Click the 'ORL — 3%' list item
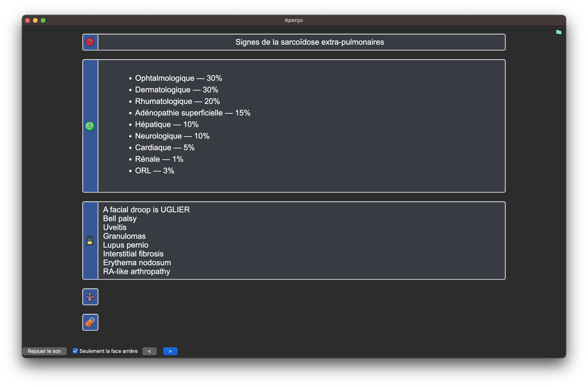This screenshot has width=588, height=387. tap(155, 171)
